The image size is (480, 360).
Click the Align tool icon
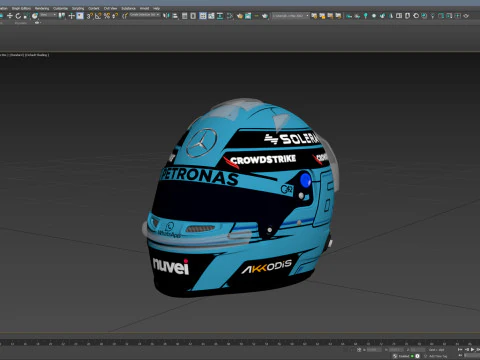pos(175,16)
